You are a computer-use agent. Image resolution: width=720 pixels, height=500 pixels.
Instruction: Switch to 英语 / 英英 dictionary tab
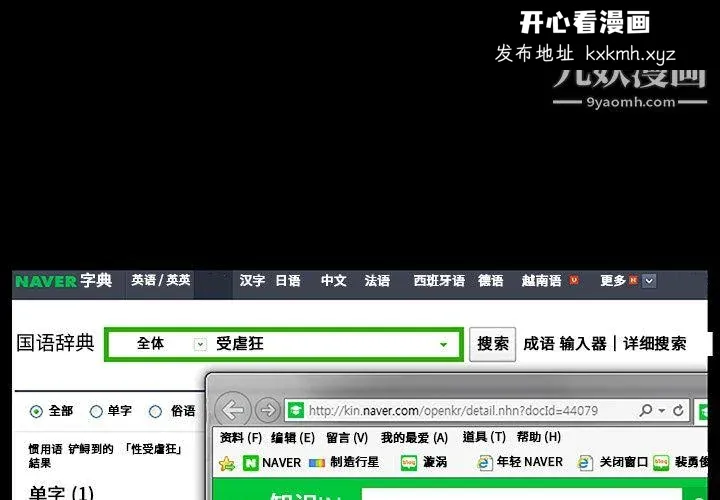tap(160, 281)
